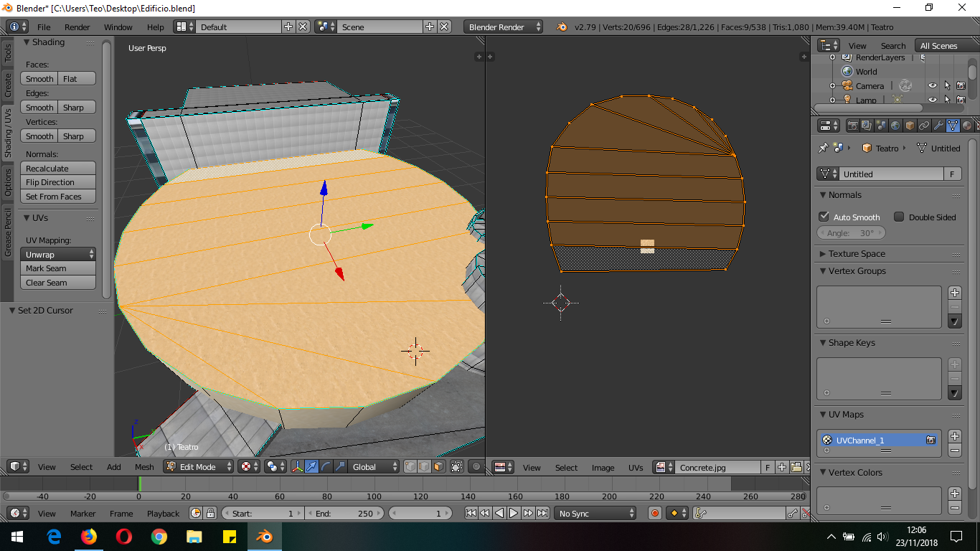Viewport: 980px width, 551px height.
Task: Open the Edit Mode dropdown
Action: click(x=199, y=467)
